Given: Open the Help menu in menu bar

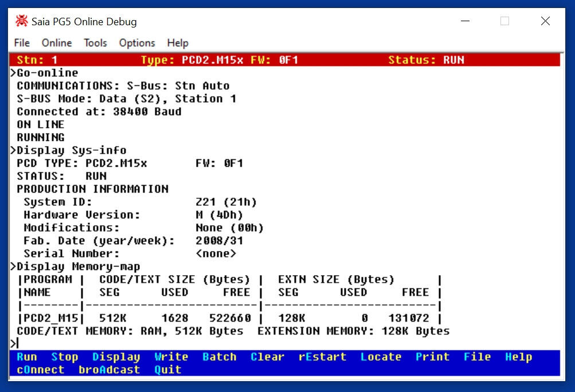Looking at the screenshot, I should tap(178, 43).
